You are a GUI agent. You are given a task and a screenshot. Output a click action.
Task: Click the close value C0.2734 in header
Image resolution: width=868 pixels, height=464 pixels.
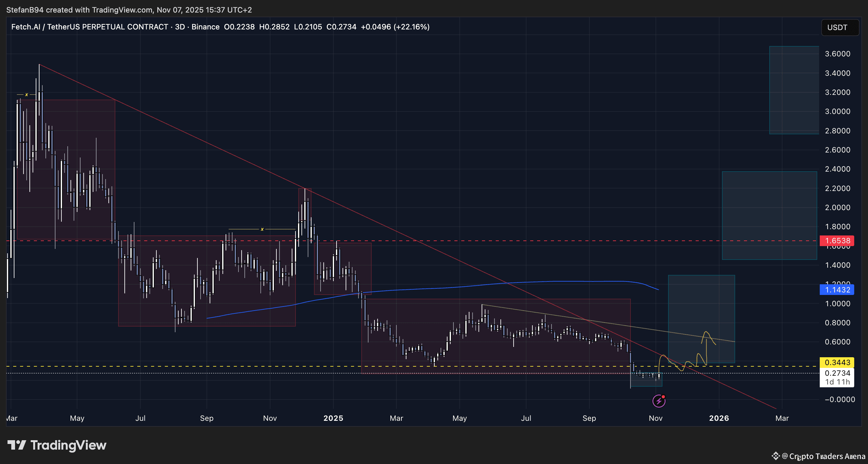341,27
